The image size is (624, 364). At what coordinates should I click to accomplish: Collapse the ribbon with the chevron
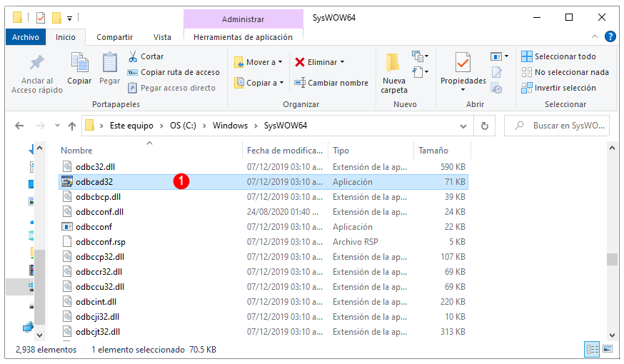tap(595, 36)
